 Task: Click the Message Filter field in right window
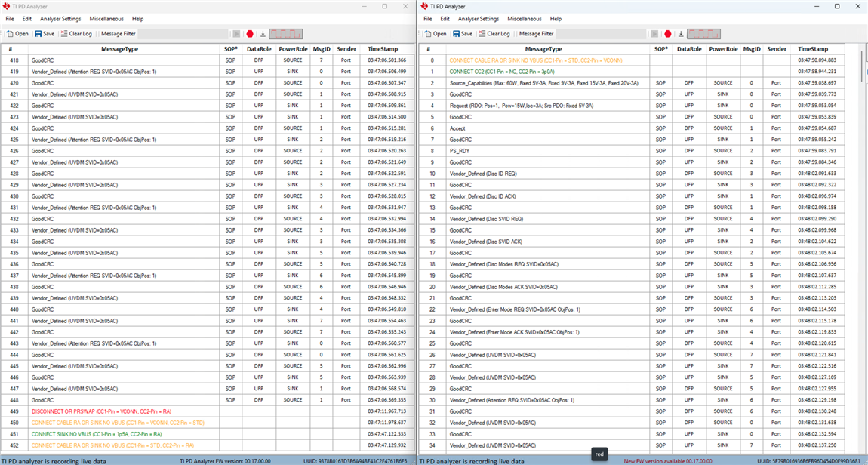(x=601, y=34)
